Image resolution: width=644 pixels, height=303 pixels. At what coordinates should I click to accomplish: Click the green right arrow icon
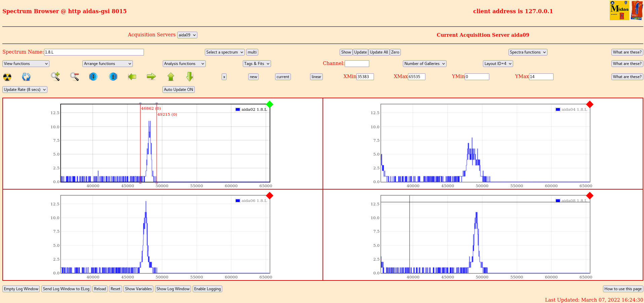151,77
